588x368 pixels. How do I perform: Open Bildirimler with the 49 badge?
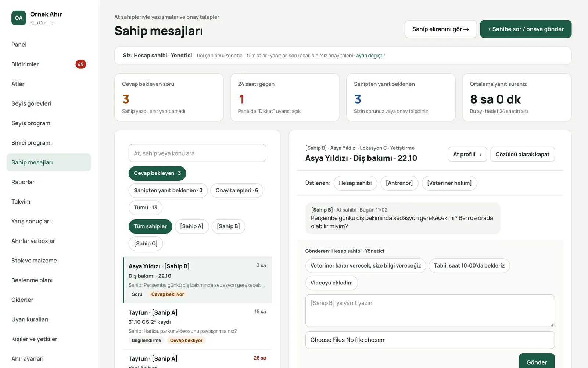click(x=49, y=64)
